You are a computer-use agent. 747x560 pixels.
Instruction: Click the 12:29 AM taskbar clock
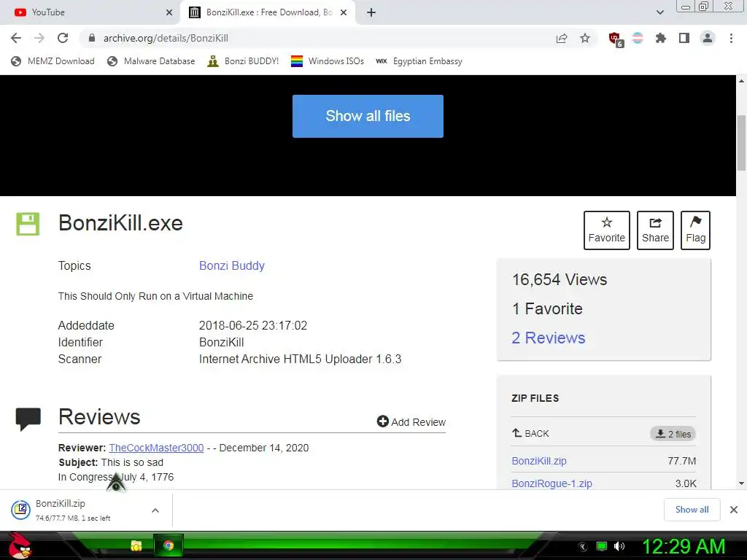(x=683, y=546)
